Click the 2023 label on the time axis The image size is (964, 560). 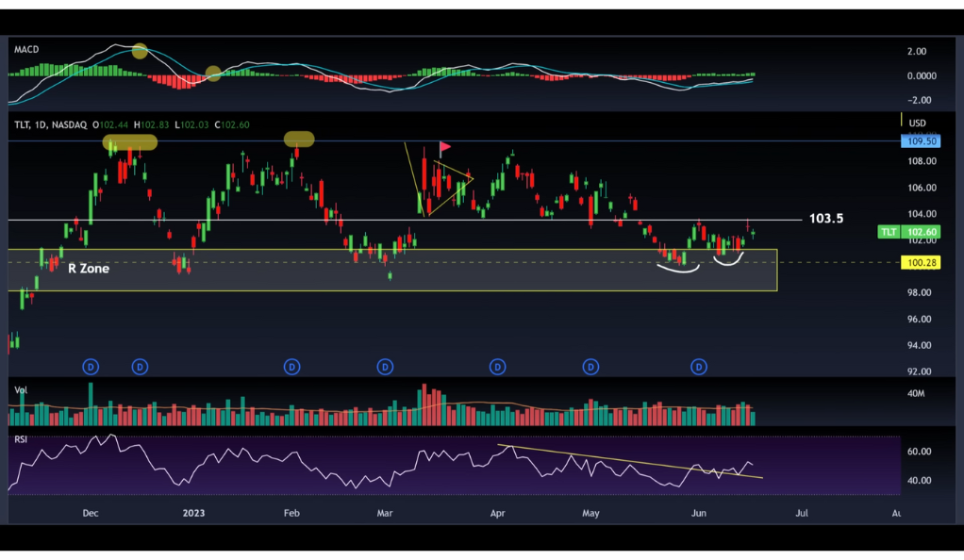193,513
